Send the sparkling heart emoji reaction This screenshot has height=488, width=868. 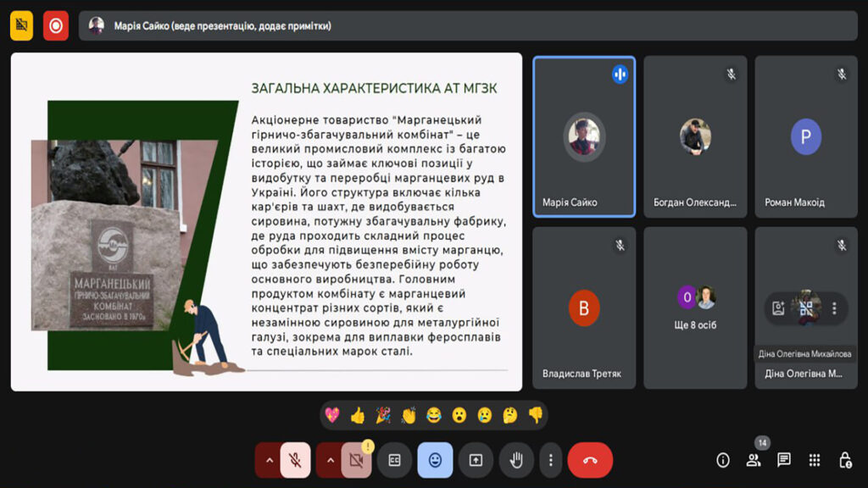[x=332, y=415]
